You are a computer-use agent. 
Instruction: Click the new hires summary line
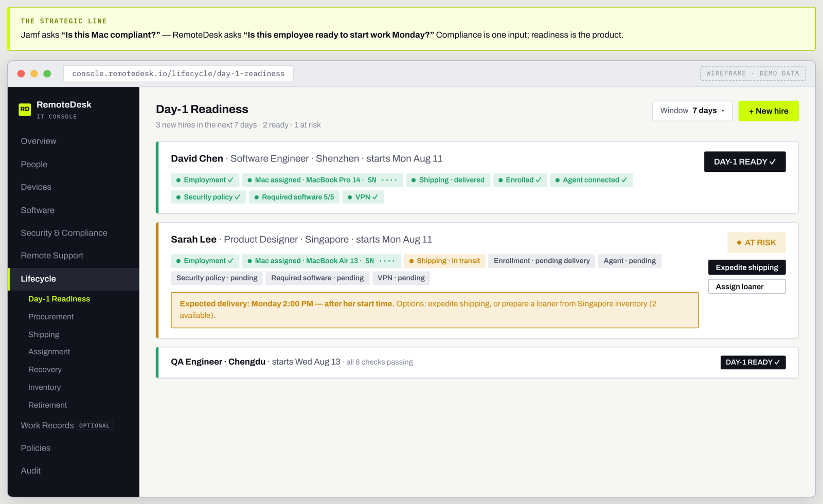pyautogui.click(x=238, y=125)
